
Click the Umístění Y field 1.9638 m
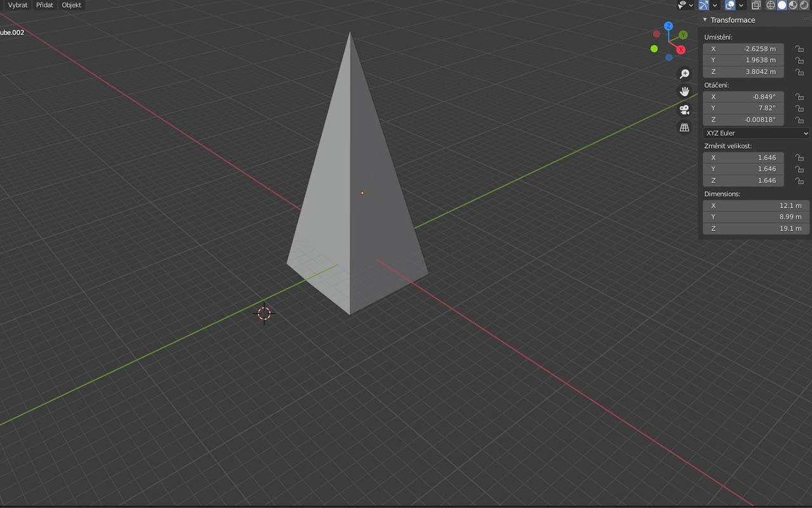[x=743, y=60]
